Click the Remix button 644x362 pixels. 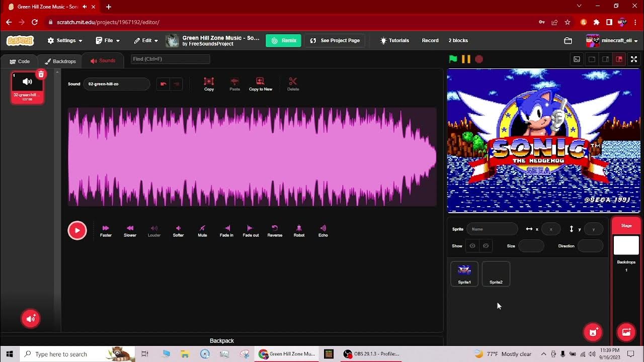(283, 41)
